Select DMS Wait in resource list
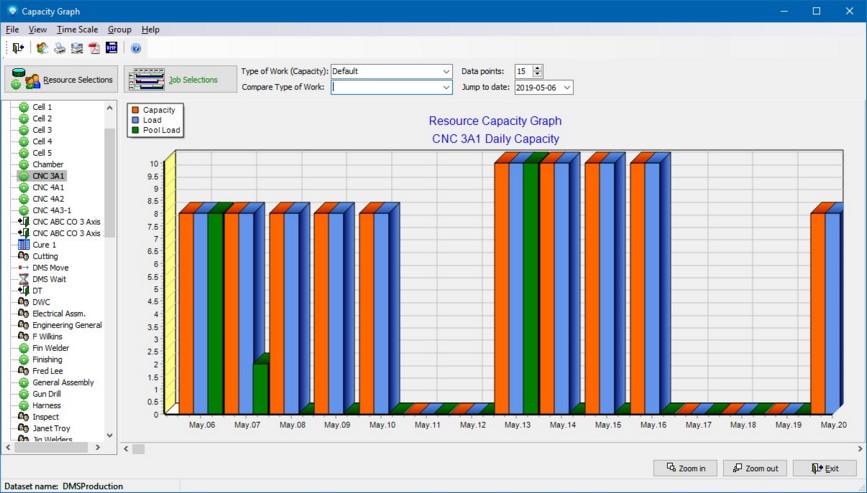This screenshot has width=867, height=493. [x=49, y=279]
